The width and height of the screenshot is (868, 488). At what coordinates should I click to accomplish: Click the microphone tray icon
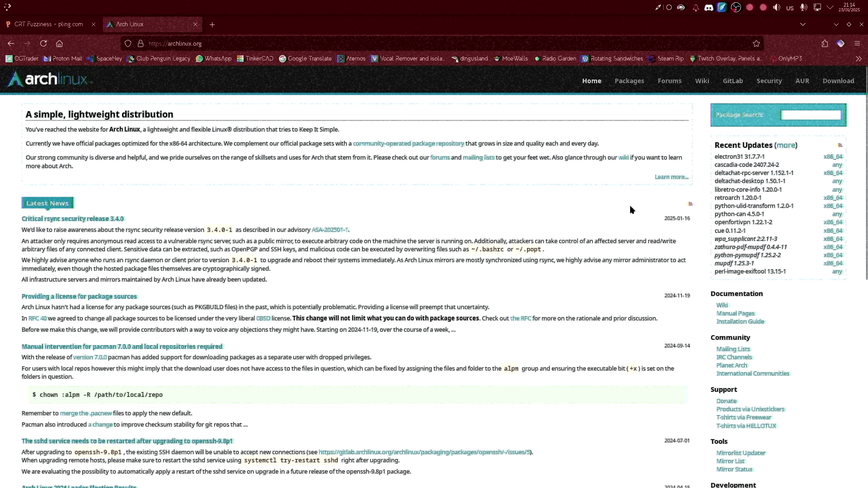[x=803, y=8]
